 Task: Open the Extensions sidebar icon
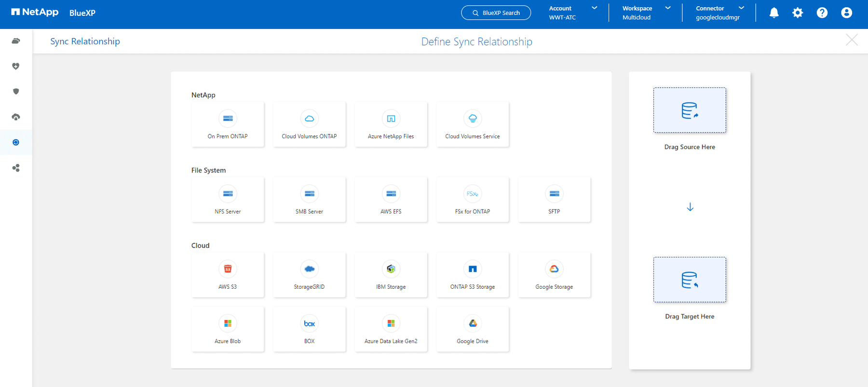pyautogui.click(x=16, y=168)
